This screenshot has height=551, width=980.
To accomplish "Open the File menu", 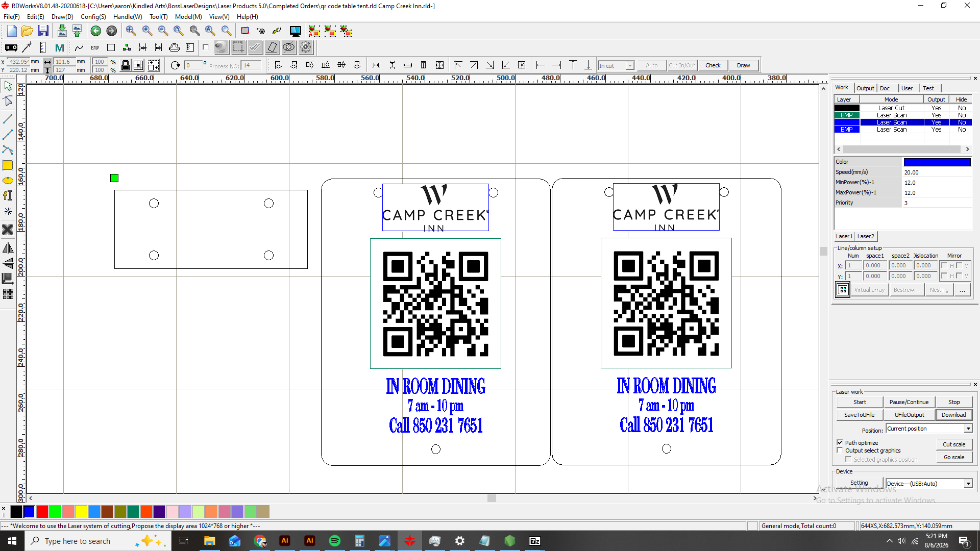I will 11,17.
